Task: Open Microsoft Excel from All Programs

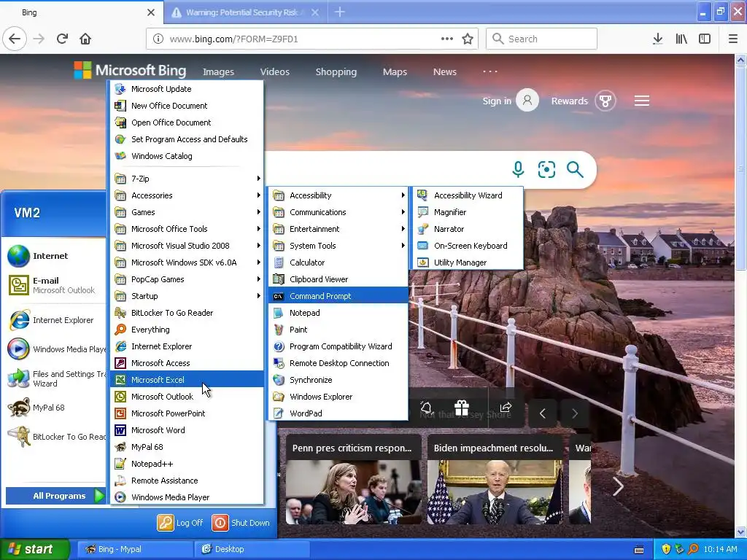Action: click(187, 379)
